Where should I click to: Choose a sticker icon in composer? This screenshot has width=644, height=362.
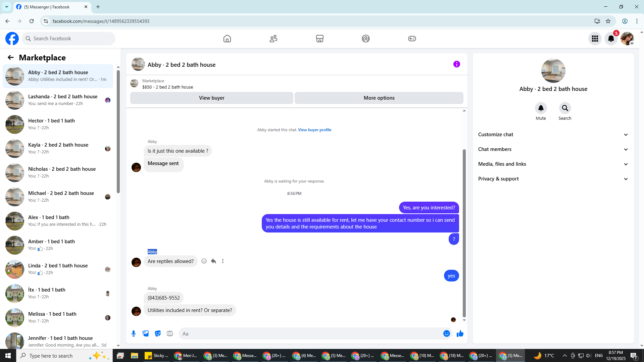click(158, 333)
